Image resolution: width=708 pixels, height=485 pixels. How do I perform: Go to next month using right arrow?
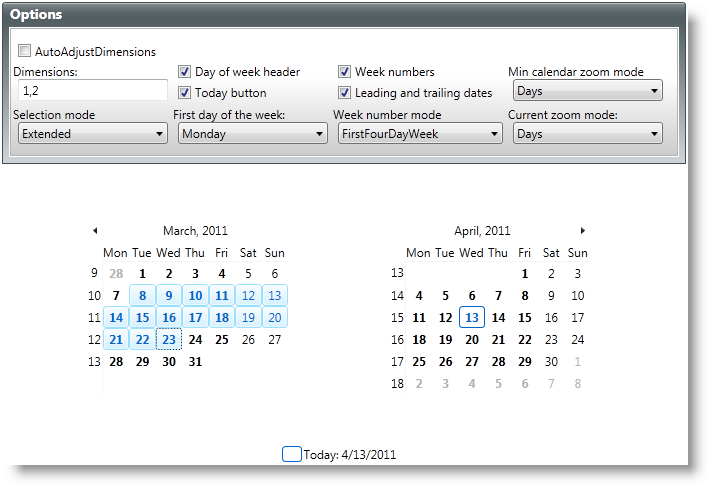pos(583,230)
